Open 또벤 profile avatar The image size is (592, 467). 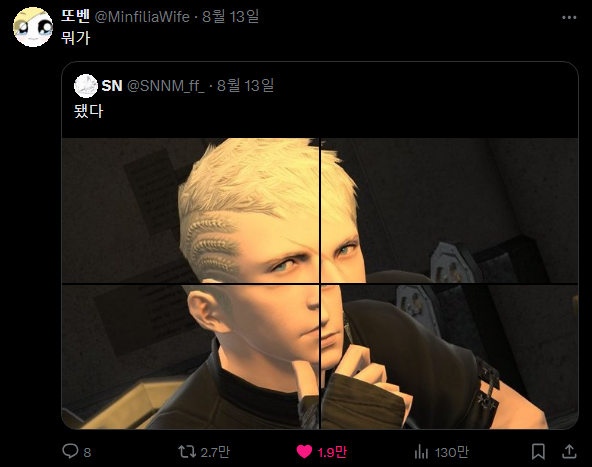33,27
